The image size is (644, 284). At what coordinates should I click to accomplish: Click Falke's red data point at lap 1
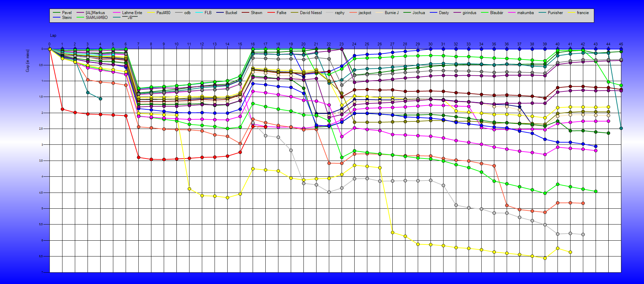[62, 109]
